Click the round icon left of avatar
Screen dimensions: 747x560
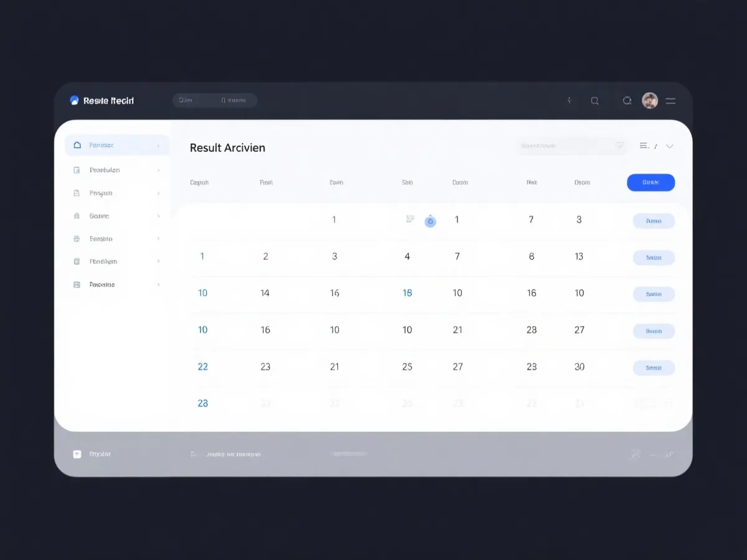coord(627,101)
